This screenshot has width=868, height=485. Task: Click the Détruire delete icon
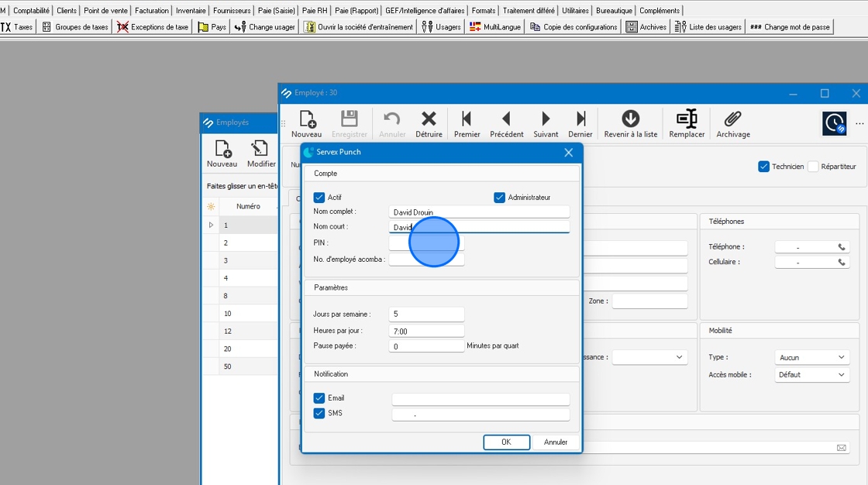(429, 123)
